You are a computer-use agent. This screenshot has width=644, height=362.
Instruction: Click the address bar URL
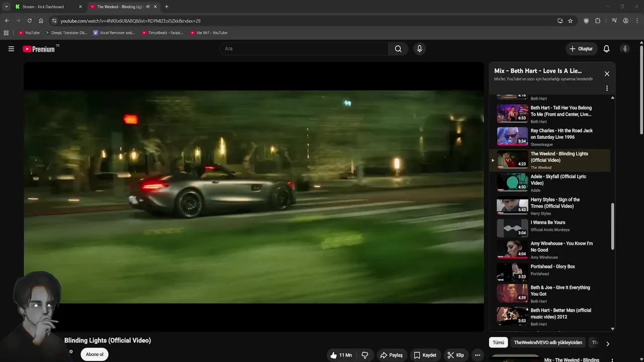[x=130, y=21]
